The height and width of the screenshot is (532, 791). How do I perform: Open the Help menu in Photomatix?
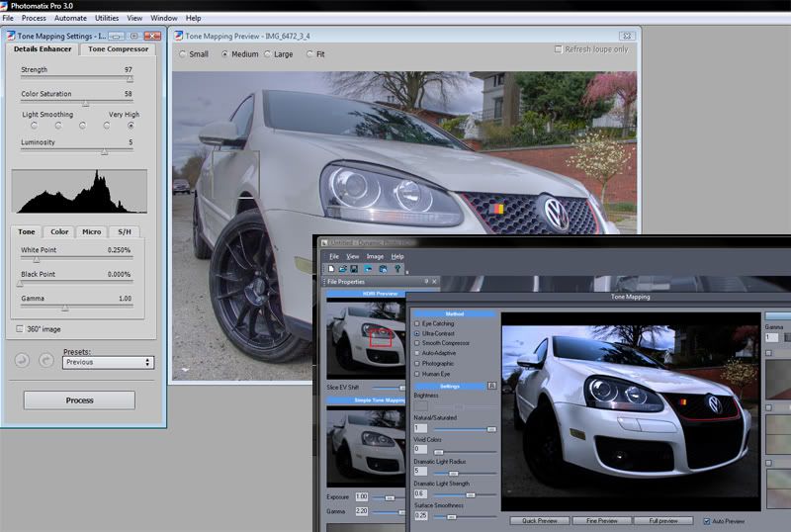(193, 18)
